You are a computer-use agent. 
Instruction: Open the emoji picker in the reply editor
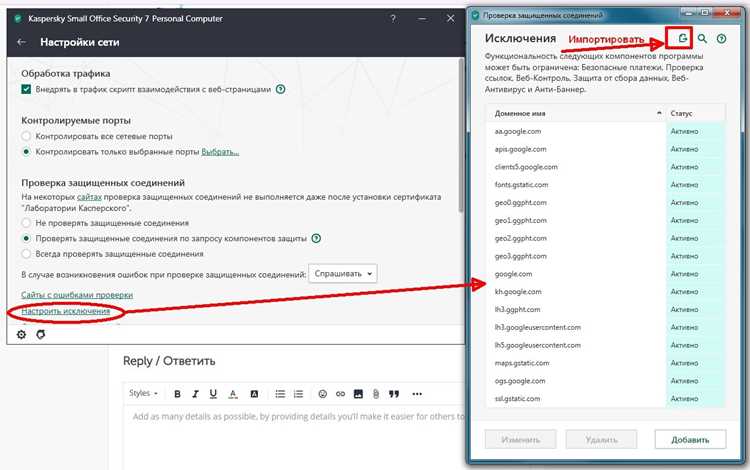point(323,394)
